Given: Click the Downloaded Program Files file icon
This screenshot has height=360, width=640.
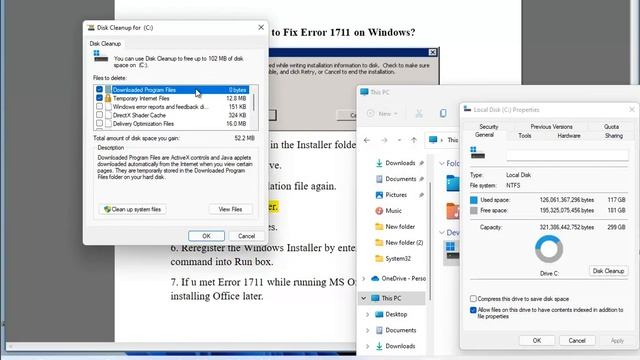Looking at the screenshot, I should pos(108,89).
